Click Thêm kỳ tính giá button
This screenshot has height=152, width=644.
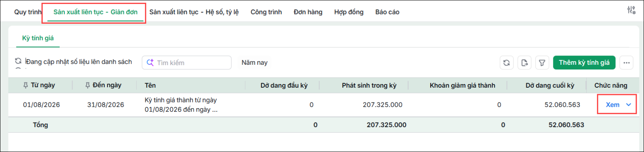(x=584, y=63)
